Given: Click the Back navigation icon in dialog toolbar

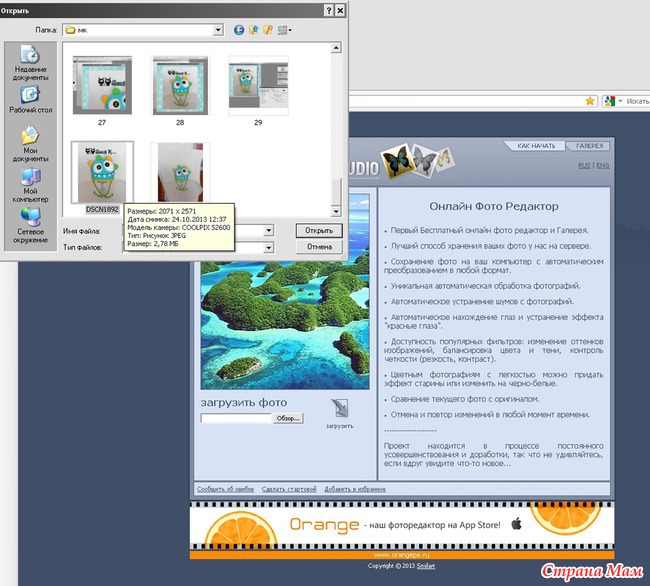Looking at the screenshot, I should (240, 30).
